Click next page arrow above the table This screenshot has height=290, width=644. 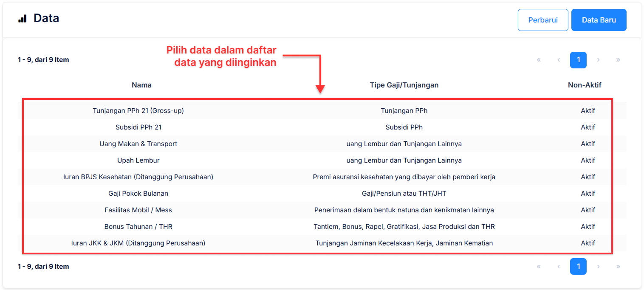(x=598, y=60)
